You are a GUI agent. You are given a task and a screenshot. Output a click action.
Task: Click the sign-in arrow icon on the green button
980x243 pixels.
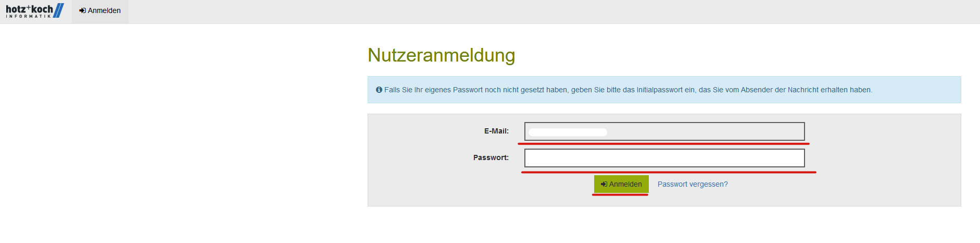pyautogui.click(x=604, y=184)
